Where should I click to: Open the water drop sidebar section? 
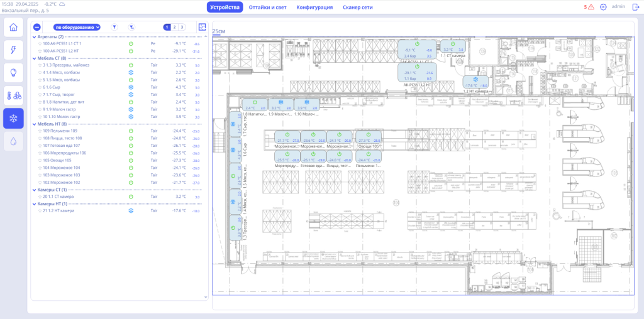click(x=14, y=141)
